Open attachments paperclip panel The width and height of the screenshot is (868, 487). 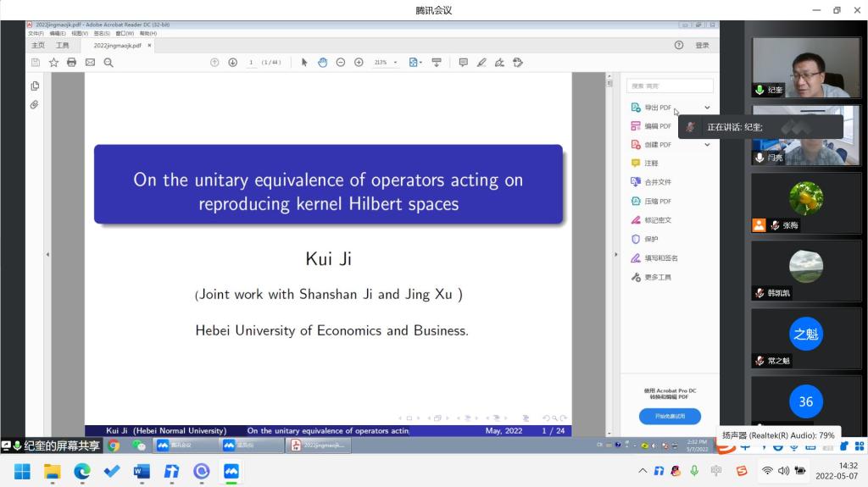click(35, 105)
